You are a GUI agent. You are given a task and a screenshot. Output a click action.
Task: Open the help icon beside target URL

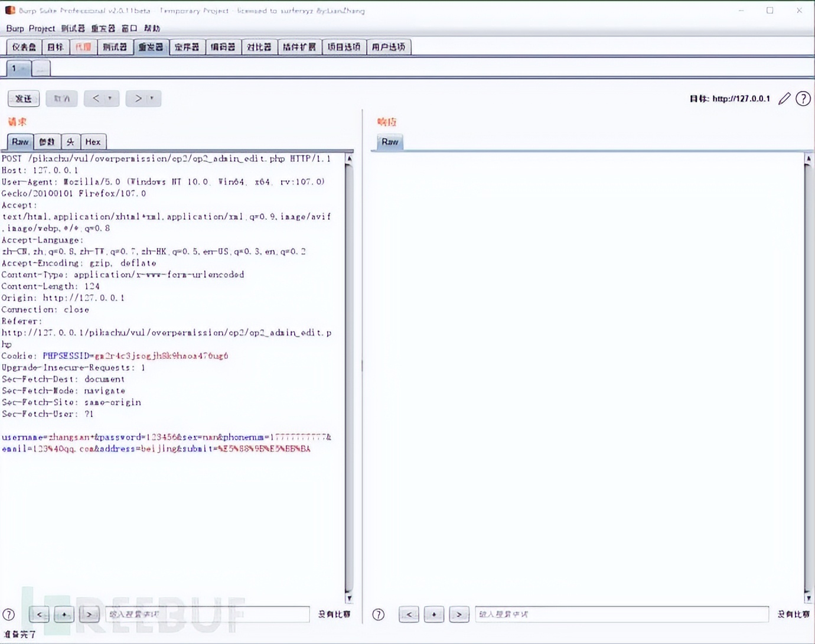(803, 99)
